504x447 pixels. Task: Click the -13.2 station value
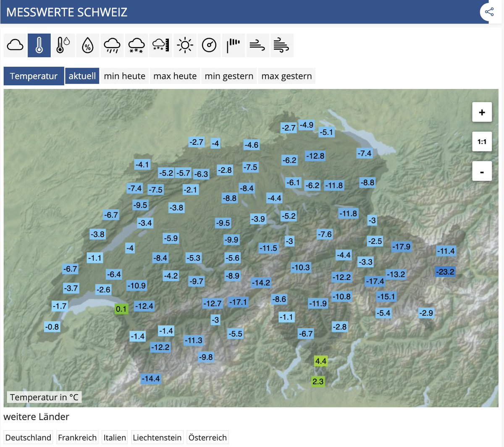click(x=396, y=274)
